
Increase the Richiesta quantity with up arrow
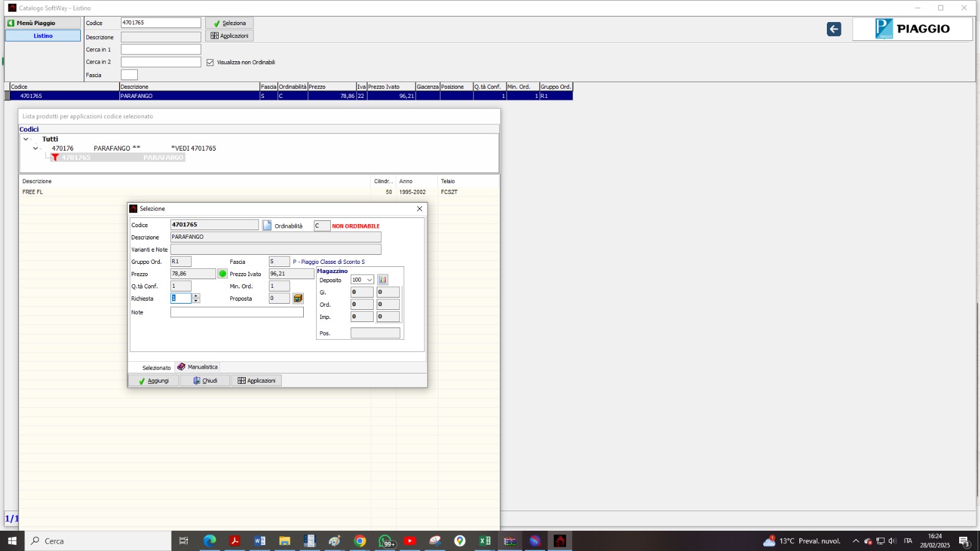(x=196, y=296)
